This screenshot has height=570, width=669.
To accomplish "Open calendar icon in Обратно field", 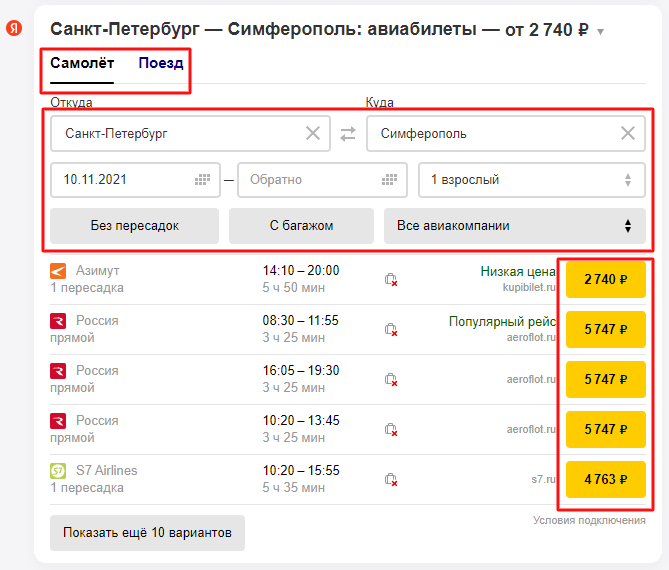I will (389, 180).
